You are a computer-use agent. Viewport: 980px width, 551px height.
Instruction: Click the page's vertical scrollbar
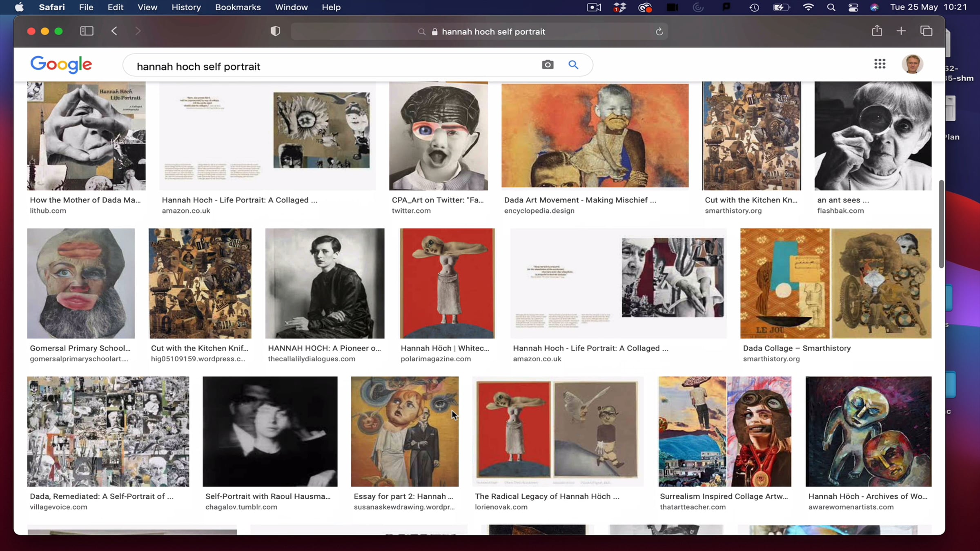point(941,224)
